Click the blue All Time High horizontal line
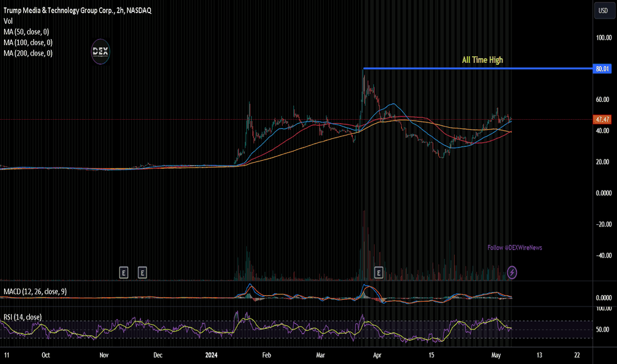Image resolution: width=617 pixels, height=364 pixels. [x=478, y=68]
